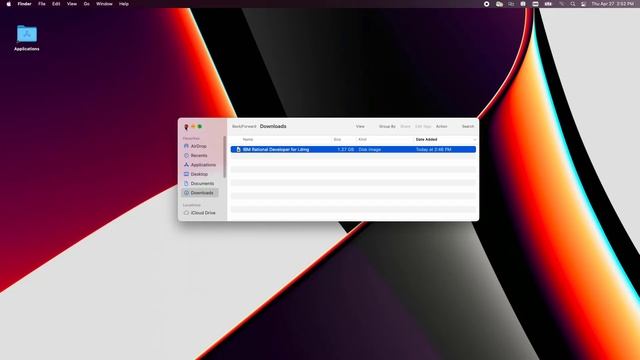640x360 pixels.
Task: Sort by the Name column header
Action: click(x=248, y=140)
